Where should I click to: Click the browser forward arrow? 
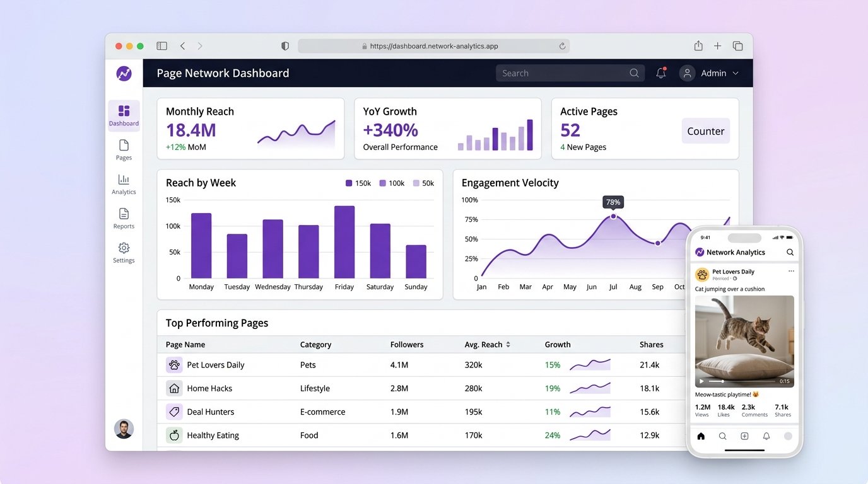[200, 46]
